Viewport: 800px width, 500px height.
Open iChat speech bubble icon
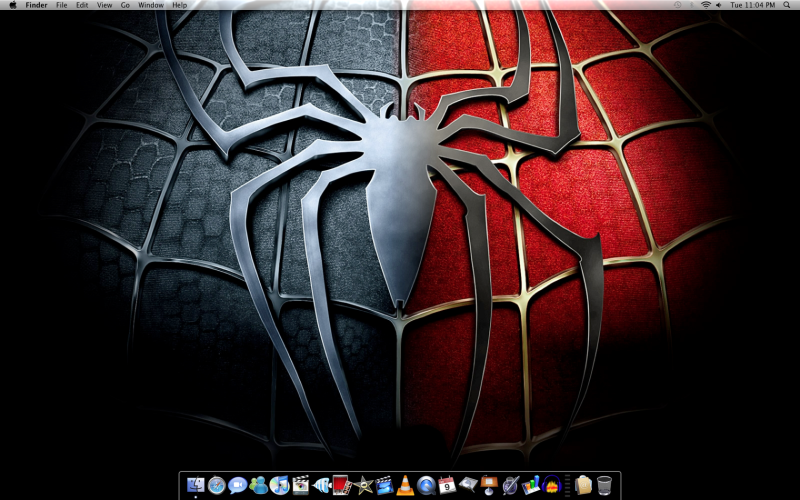pyautogui.click(x=237, y=485)
